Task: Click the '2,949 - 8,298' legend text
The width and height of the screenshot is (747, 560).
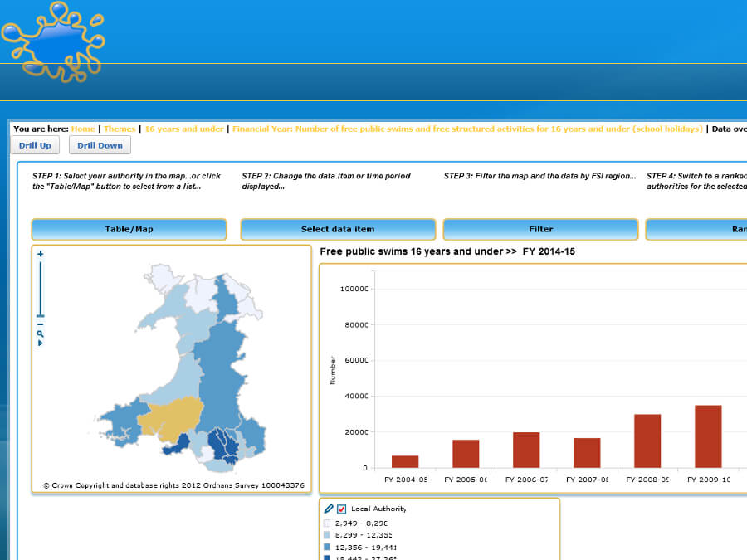Action: 361,523
